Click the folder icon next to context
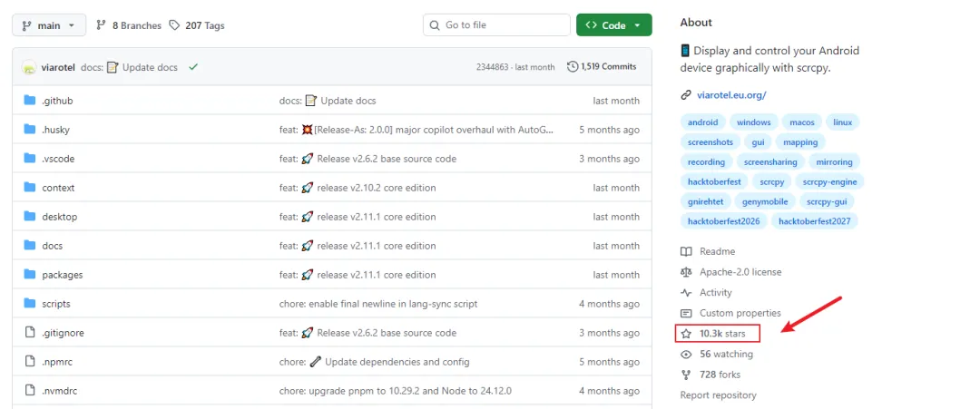 [x=29, y=188]
